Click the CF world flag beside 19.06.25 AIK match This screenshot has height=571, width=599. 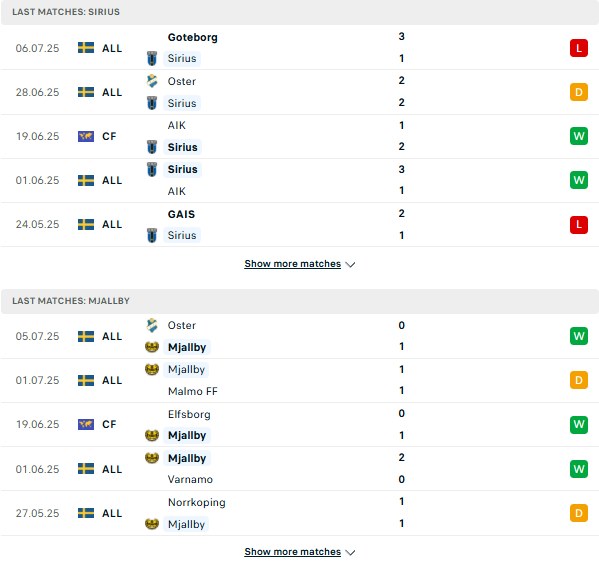(86, 136)
